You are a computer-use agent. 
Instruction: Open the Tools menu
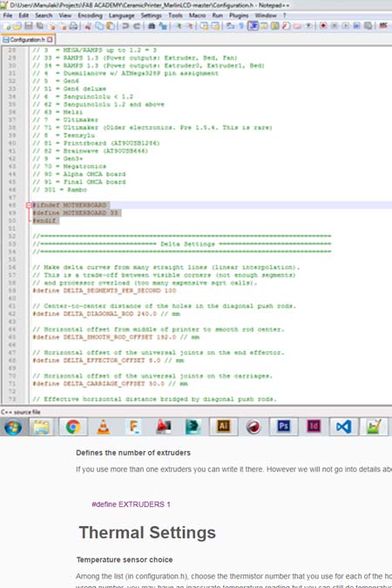tap(175, 16)
